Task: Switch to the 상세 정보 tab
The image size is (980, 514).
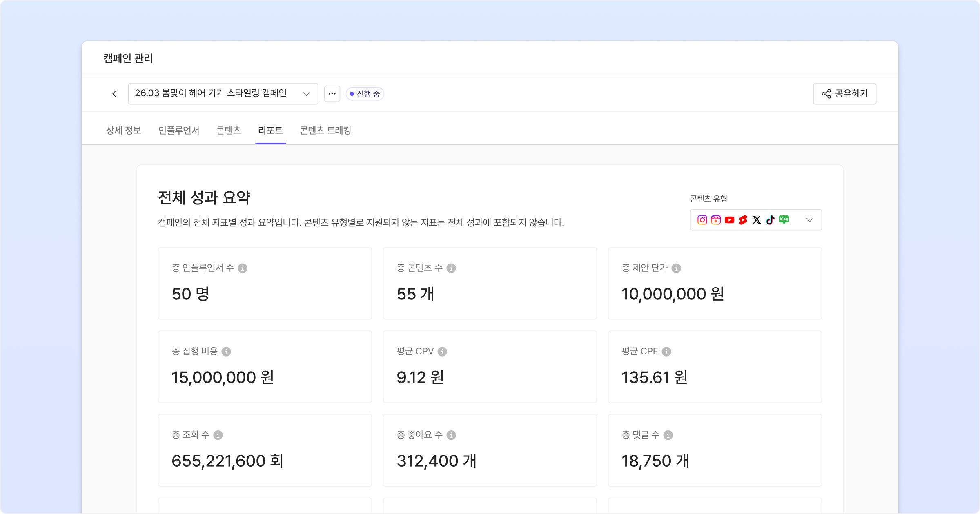Action: click(x=124, y=131)
